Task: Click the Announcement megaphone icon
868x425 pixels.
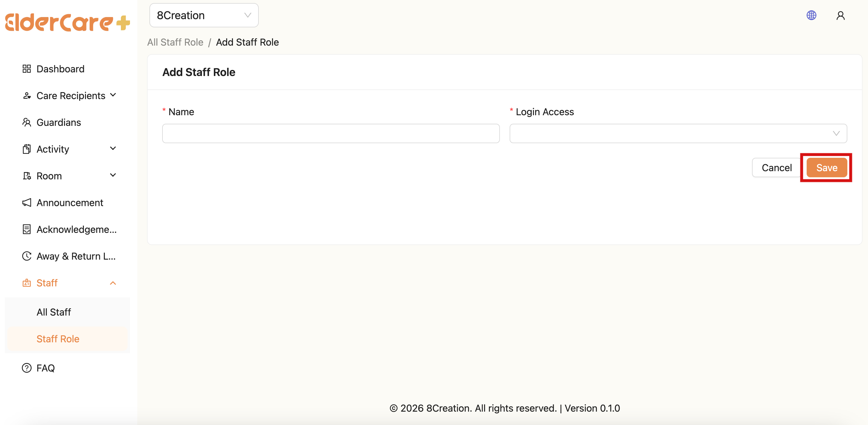Action: [x=27, y=203]
